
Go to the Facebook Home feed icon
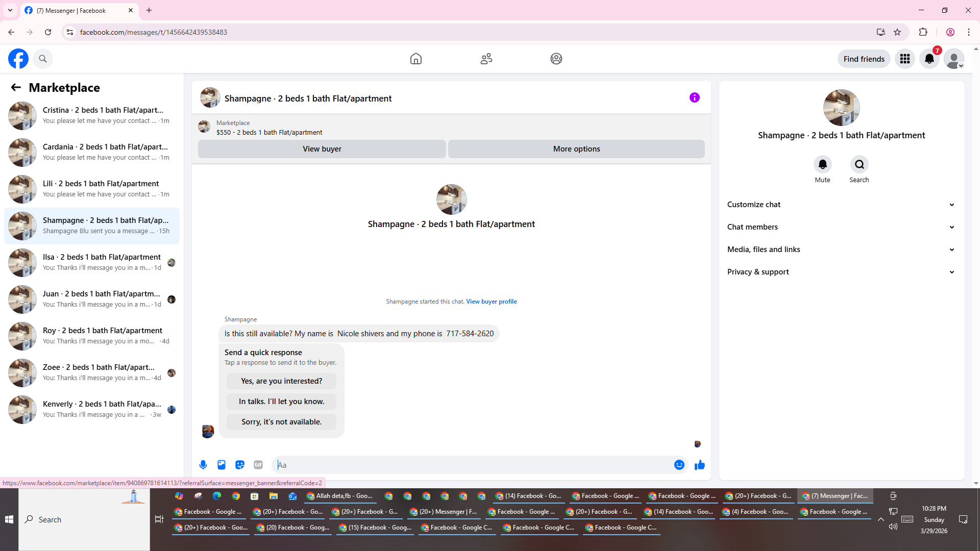pos(416,59)
